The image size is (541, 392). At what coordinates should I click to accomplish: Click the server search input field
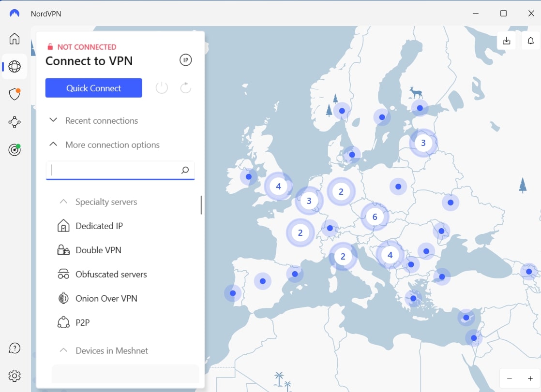(120, 170)
